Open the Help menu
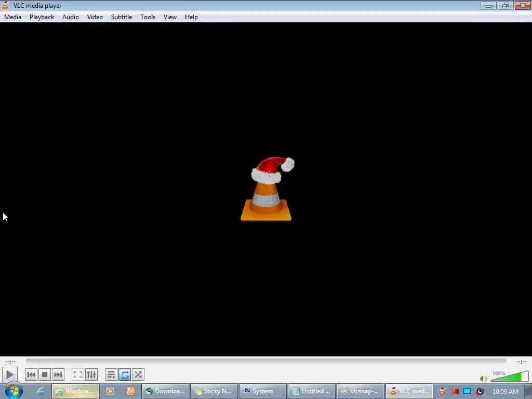Viewport: 532px width, 399px height. 191,17
